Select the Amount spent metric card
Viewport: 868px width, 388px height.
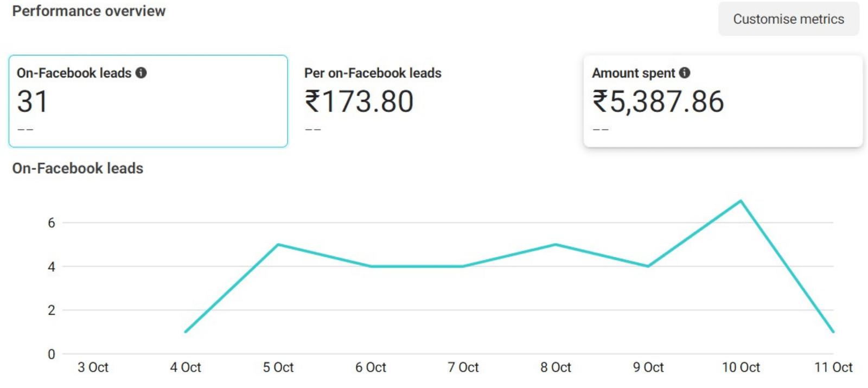(723, 101)
